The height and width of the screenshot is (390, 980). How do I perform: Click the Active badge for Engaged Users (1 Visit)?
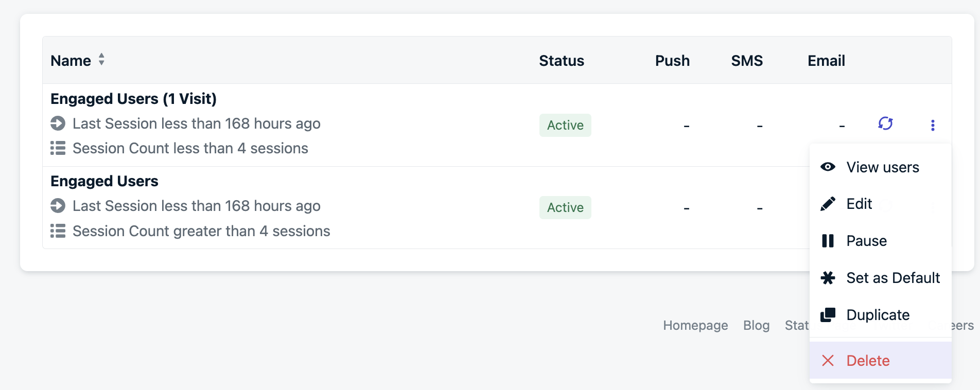[565, 125]
